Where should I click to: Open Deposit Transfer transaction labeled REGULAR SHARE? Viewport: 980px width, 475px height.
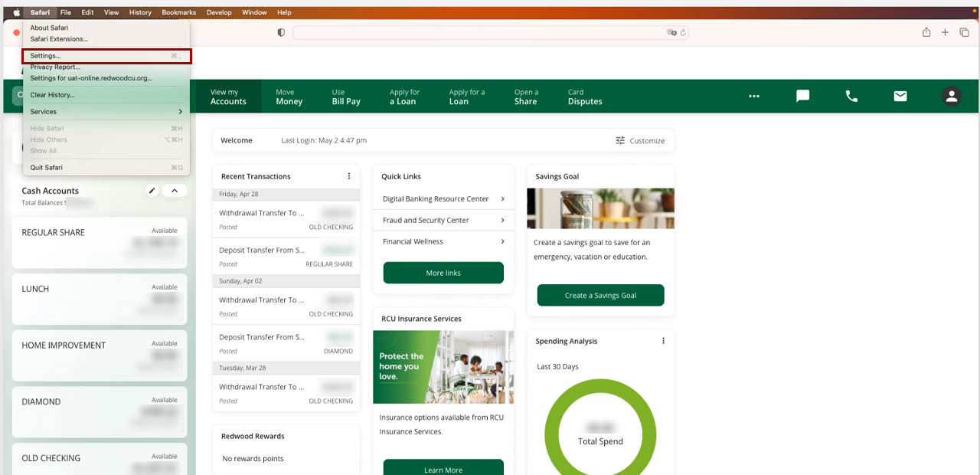286,257
